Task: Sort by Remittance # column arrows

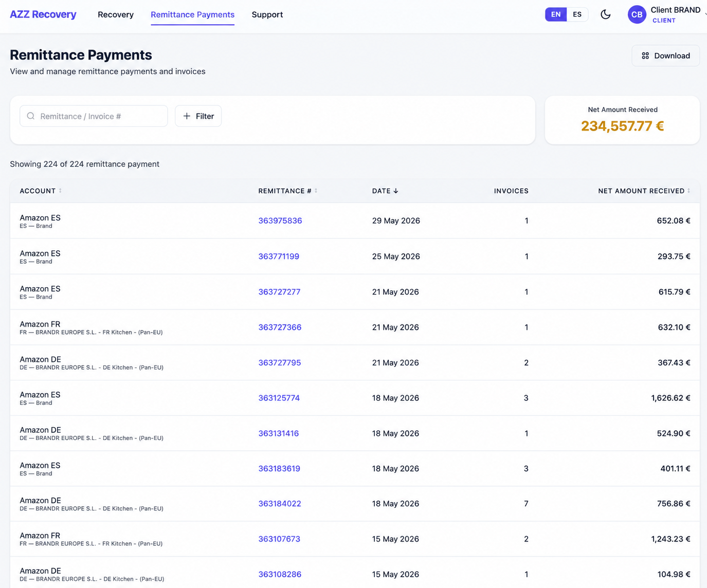Action: coord(316,191)
